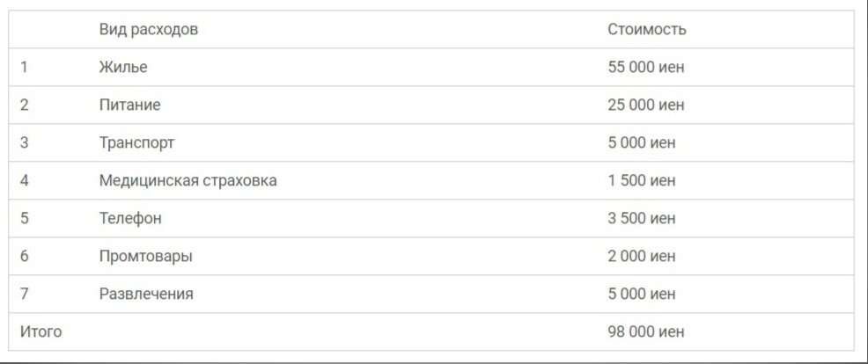The image size is (868, 364).
Task: Click the "3 500 иен" cost cell
Action: 642,218
